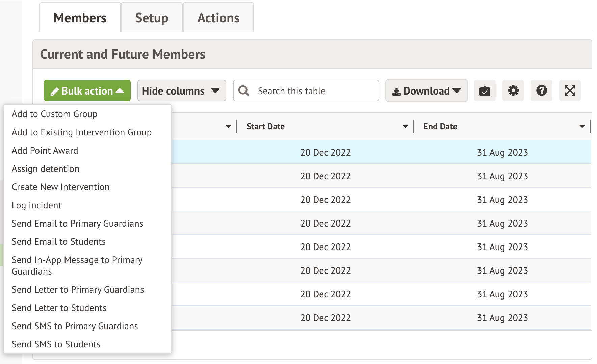Click the Start Date column header
597x364 pixels.
point(265,126)
